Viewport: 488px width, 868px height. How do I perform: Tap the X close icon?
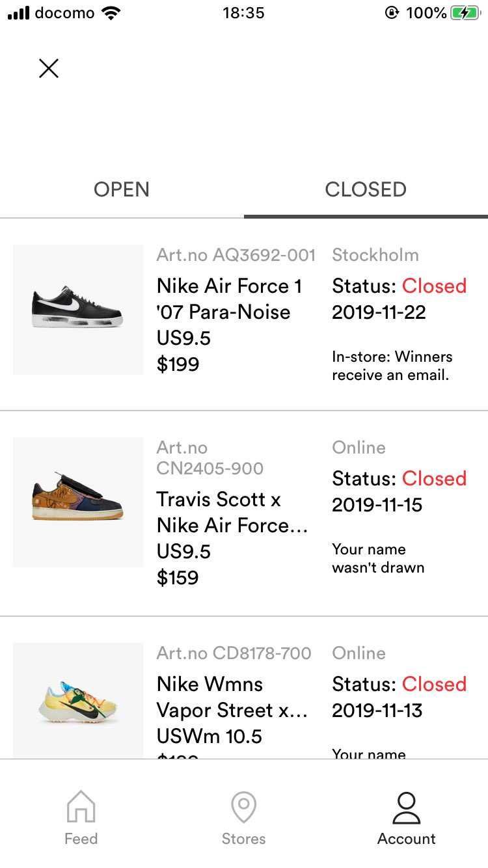pos(49,68)
